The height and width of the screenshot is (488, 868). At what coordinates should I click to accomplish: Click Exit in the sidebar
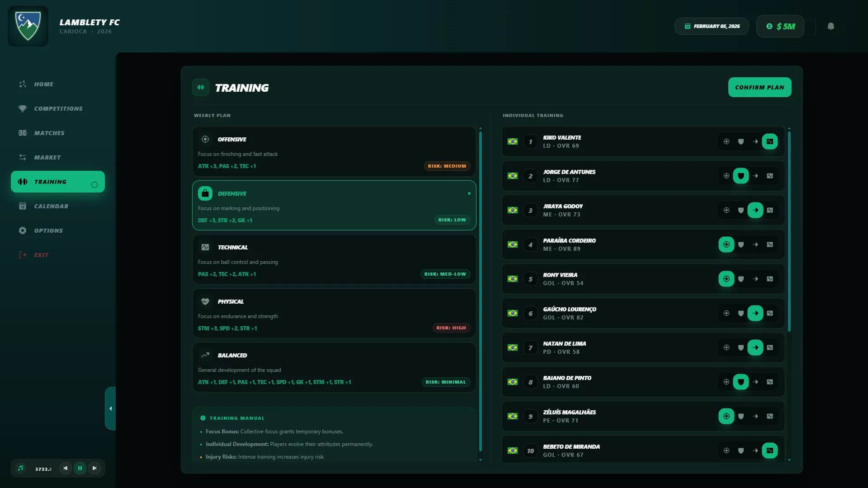click(x=58, y=255)
